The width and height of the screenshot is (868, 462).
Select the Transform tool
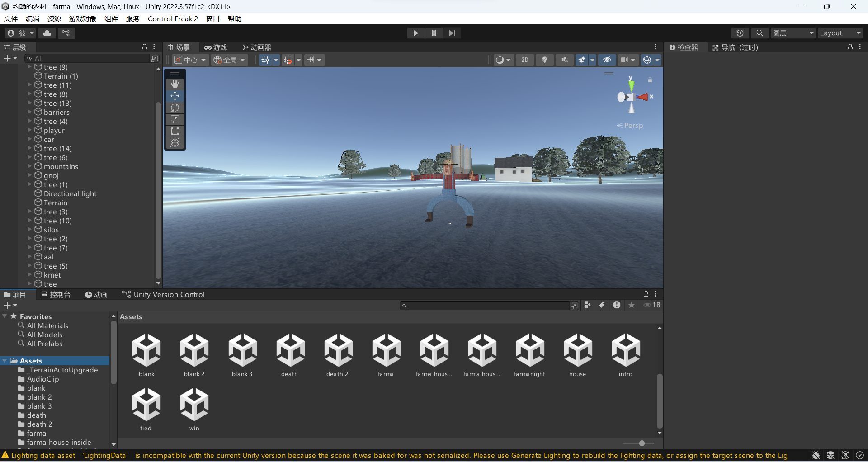coord(175,143)
